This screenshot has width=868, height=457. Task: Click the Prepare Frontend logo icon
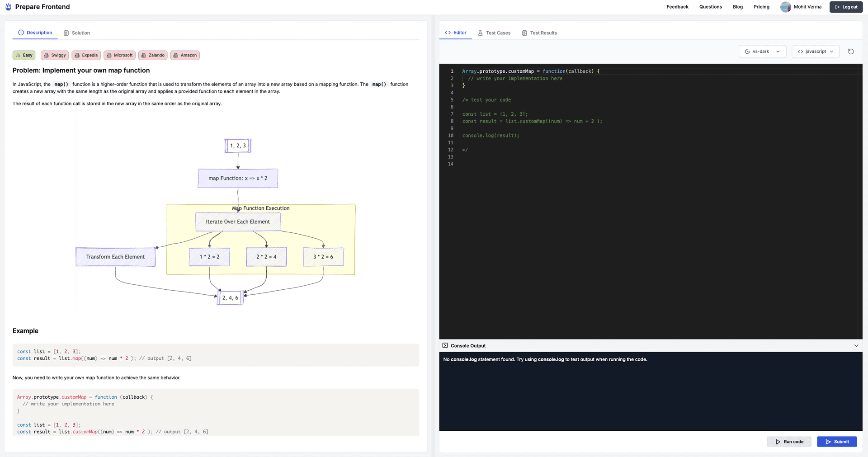click(8, 7)
